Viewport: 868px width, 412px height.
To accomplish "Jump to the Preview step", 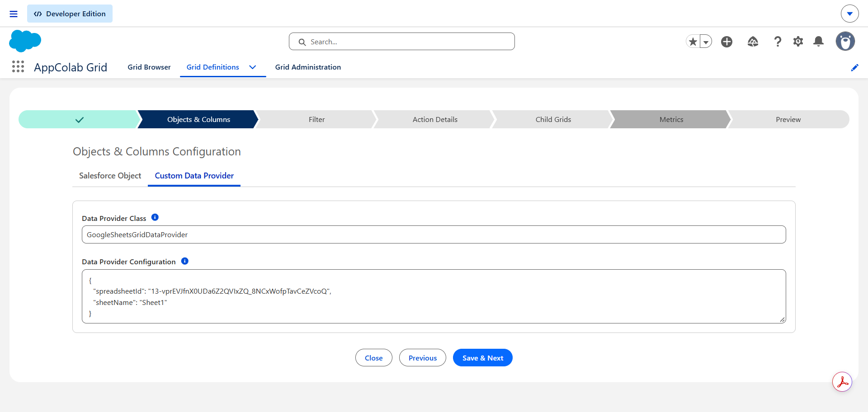I will (x=788, y=119).
